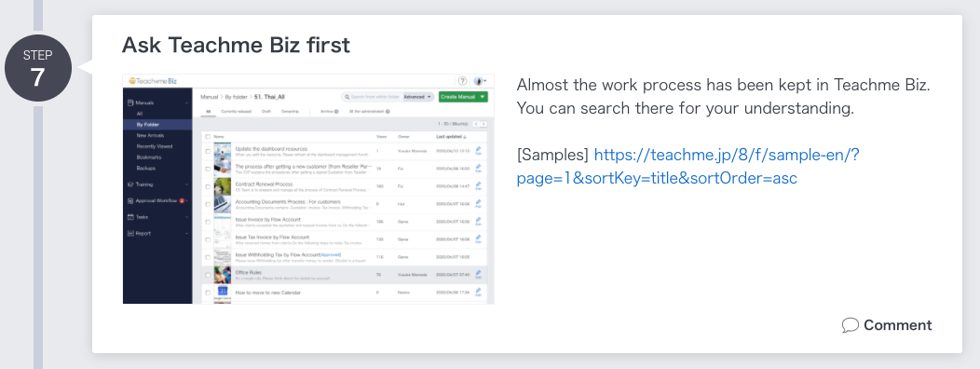
Task: Tick the select-all checkbox beside Name
Action: coord(208,136)
